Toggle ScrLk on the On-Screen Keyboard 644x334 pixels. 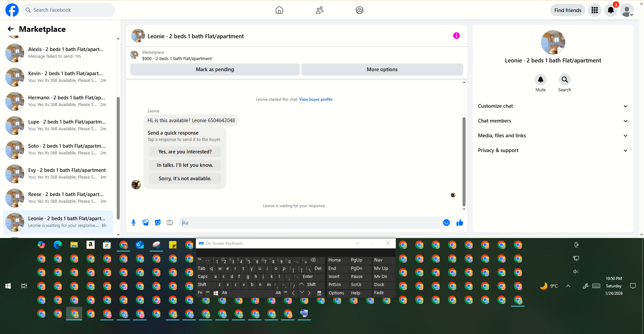coord(361,285)
